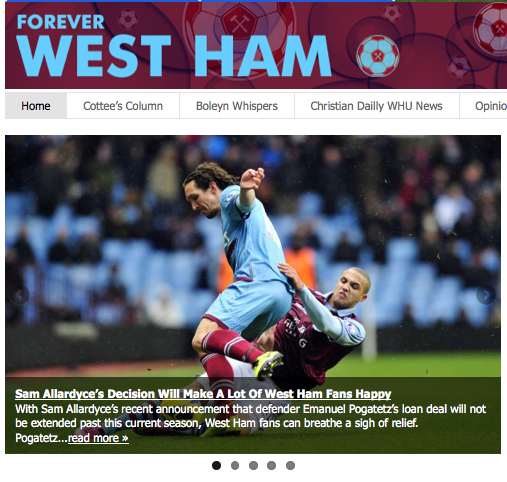Click the read more » link
This screenshot has width=507, height=482.
tap(98, 438)
